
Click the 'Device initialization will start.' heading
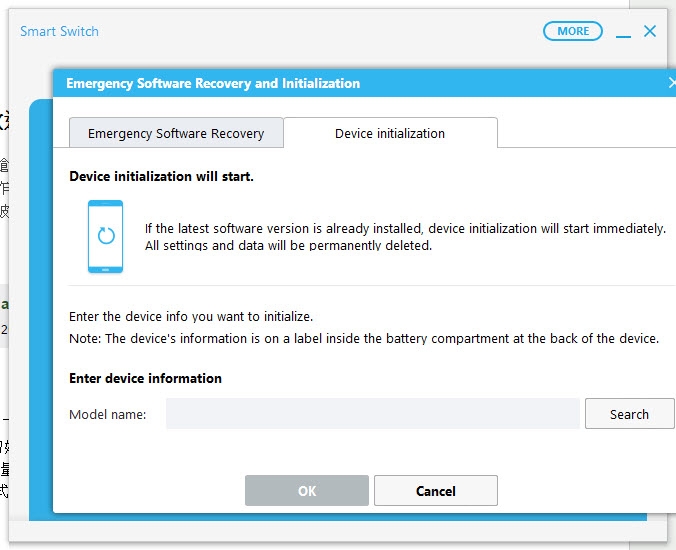tap(161, 176)
